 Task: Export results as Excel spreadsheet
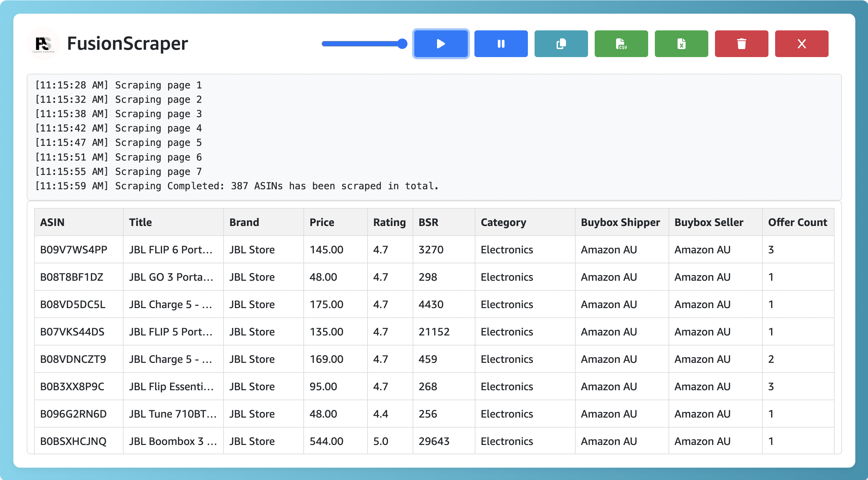point(681,44)
